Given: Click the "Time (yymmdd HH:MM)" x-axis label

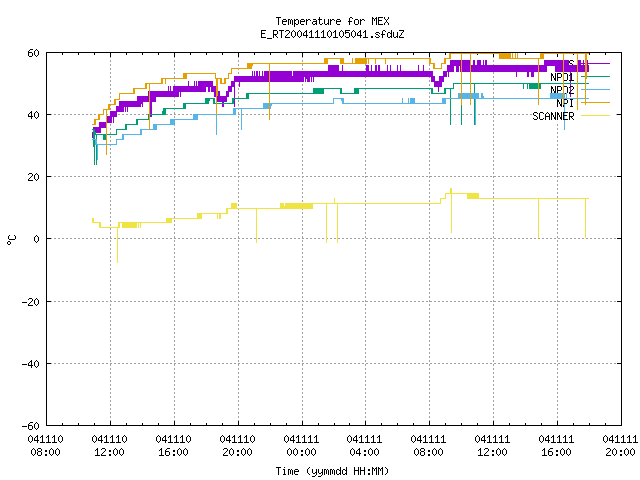Looking at the screenshot, I should (x=332, y=471).
